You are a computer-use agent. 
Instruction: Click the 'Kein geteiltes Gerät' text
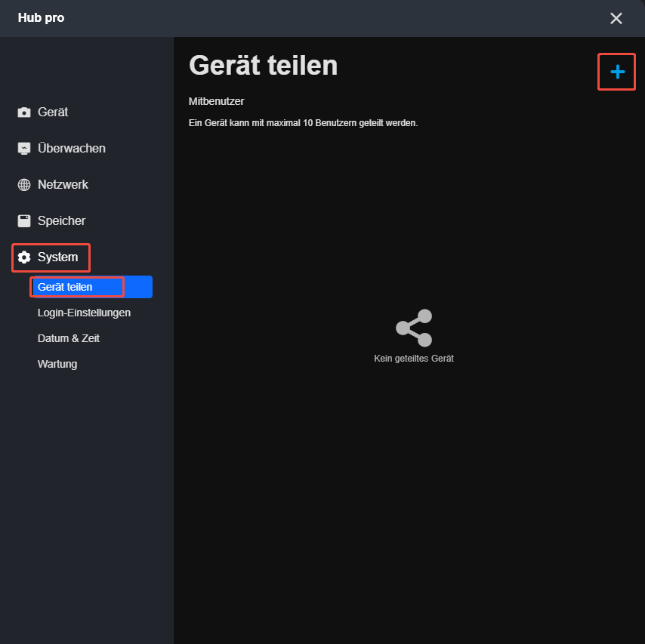coord(413,359)
